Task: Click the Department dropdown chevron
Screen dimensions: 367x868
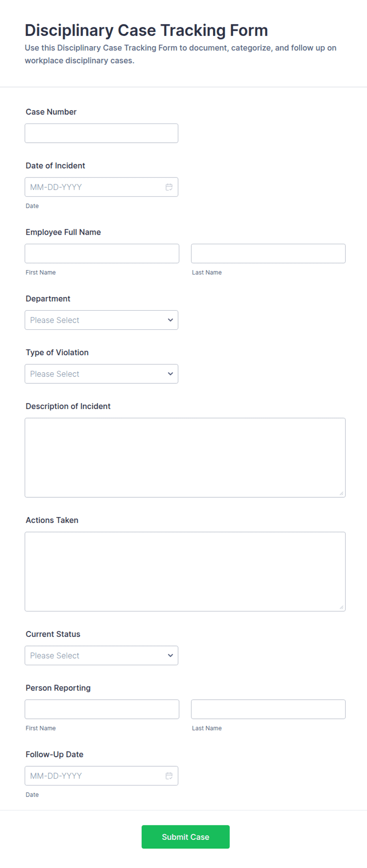Action: [170, 320]
